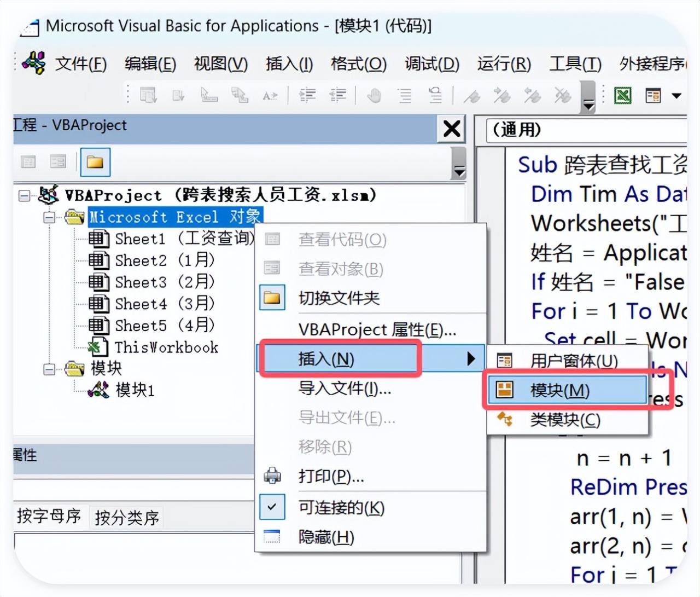Select Sheet1 (工资查询) in tree
The height and width of the screenshot is (597, 700).
coord(185,239)
